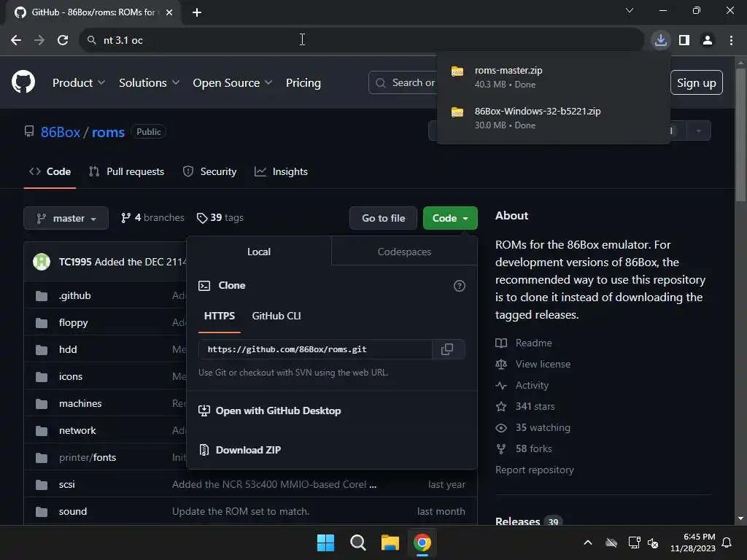Open View license link
Image resolution: width=747 pixels, height=560 pixels.
(533, 364)
